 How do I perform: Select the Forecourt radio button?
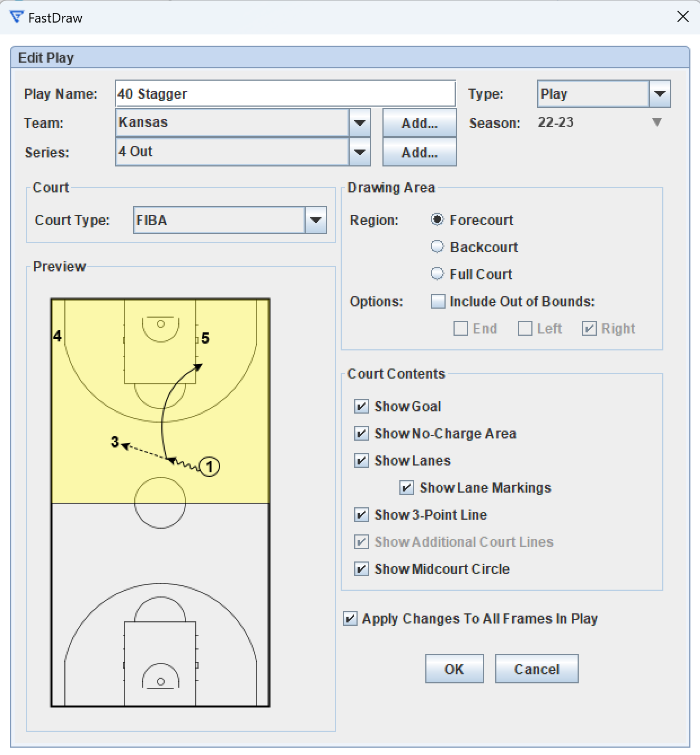point(437,220)
